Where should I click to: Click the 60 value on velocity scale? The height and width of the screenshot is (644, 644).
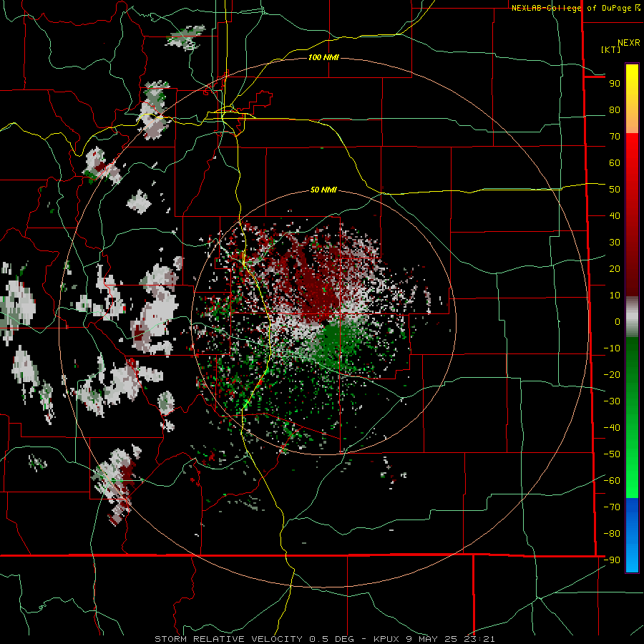coord(615,163)
